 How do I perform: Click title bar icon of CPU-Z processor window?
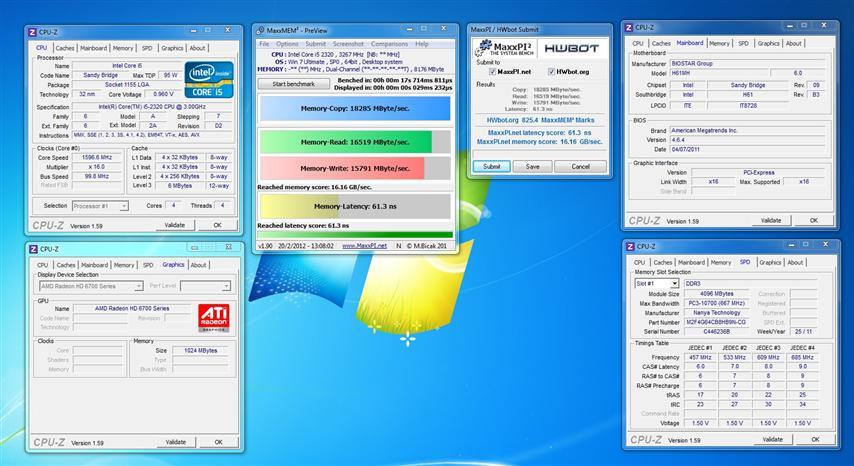(x=33, y=32)
